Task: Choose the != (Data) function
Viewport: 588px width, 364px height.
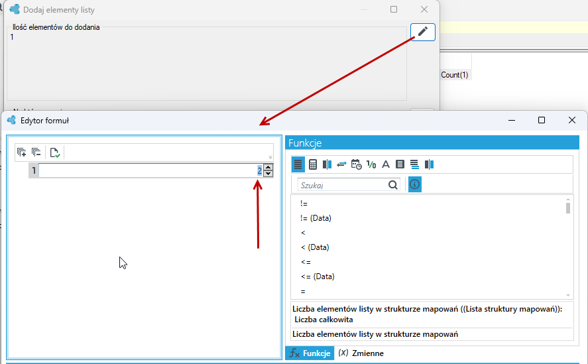Action: pyautogui.click(x=316, y=218)
